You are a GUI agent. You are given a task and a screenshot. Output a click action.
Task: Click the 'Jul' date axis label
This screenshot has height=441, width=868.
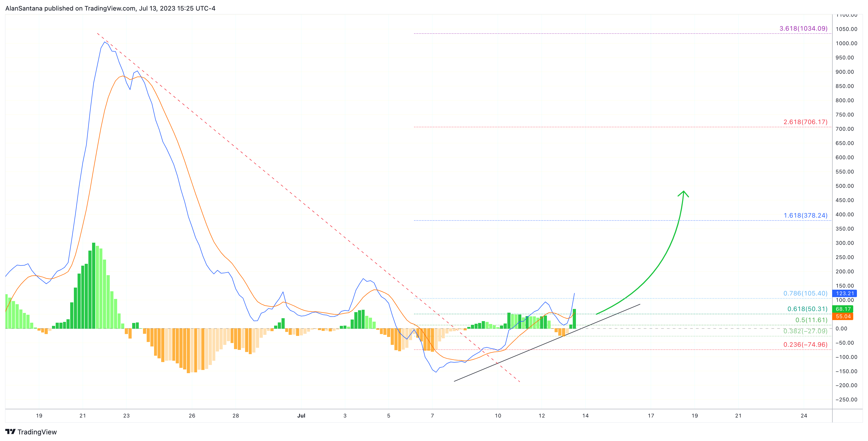[x=301, y=416]
